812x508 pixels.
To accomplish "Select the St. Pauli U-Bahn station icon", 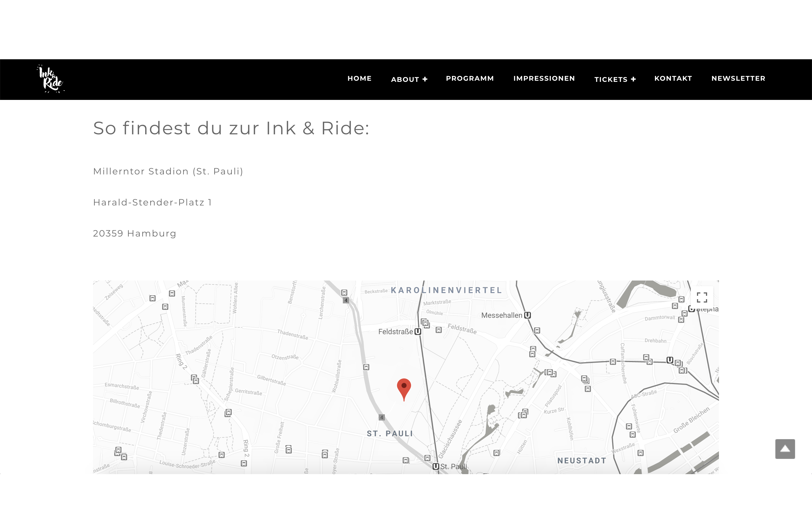I will click(x=436, y=466).
